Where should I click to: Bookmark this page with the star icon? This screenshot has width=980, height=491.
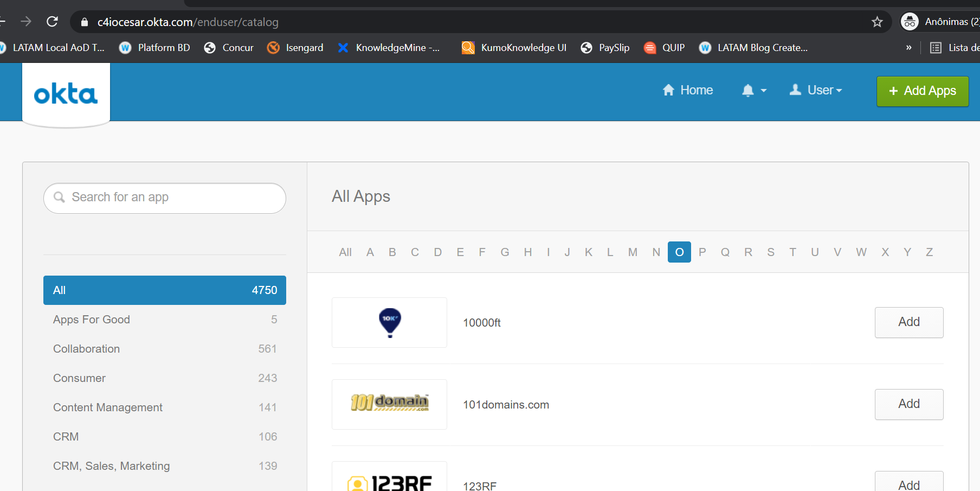(877, 22)
